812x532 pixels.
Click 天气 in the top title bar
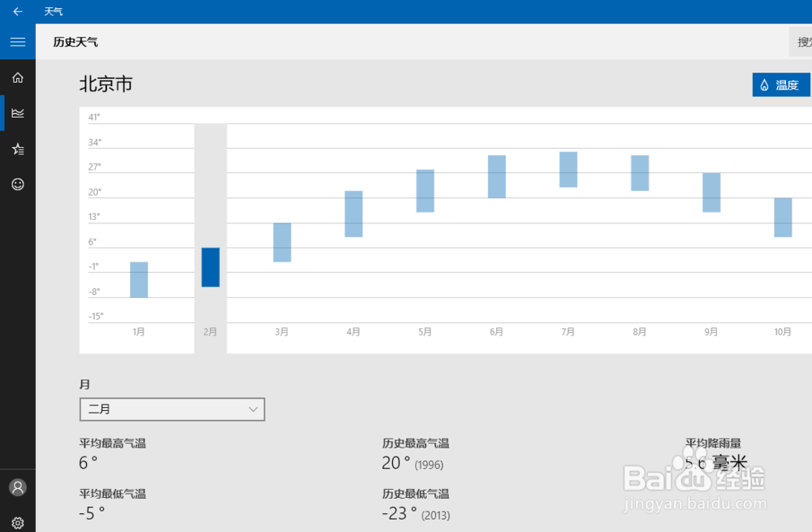click(x=54, y=11)
